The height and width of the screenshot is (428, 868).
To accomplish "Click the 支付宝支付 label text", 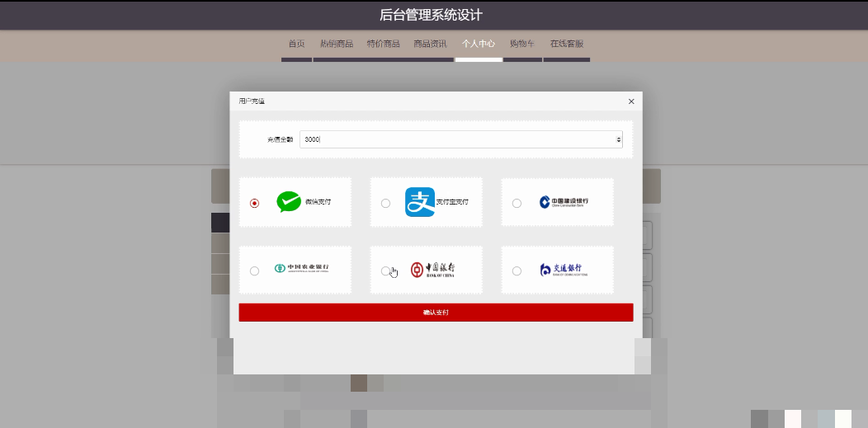I will click(452, 202).
